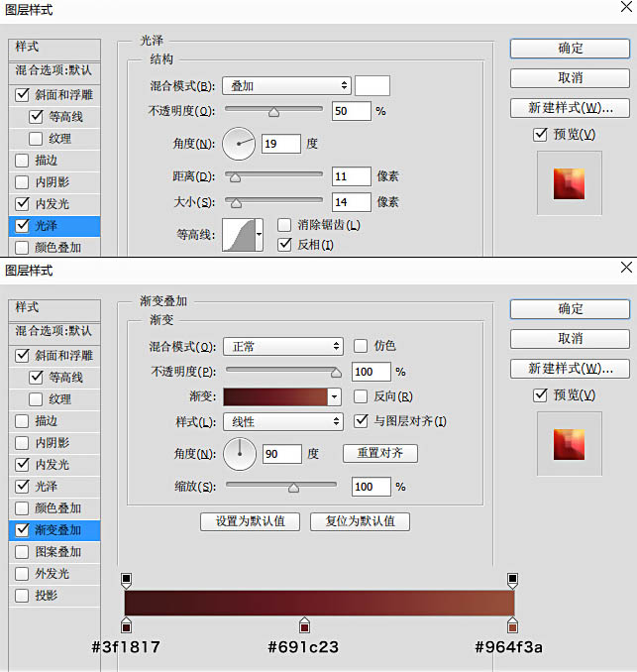Enable 消除锯齿(L) checkbox
The height and width of the screenshot is (672, 637).
pos(284,225)
